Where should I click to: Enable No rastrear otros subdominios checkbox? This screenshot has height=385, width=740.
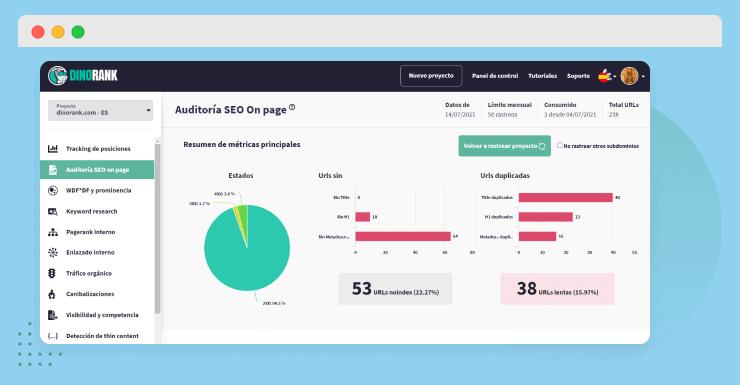[560, 145]
